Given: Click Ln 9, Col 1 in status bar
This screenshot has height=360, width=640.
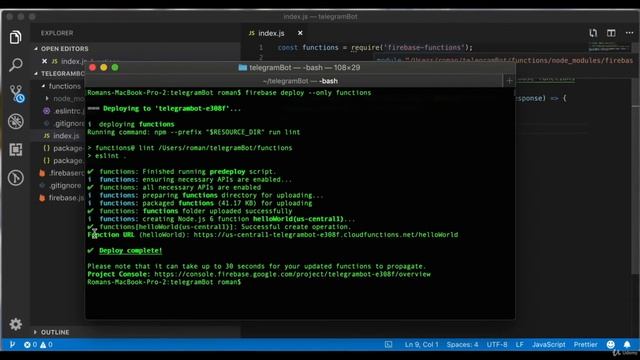Looking at the screenshot, I should tap(421, 345).
